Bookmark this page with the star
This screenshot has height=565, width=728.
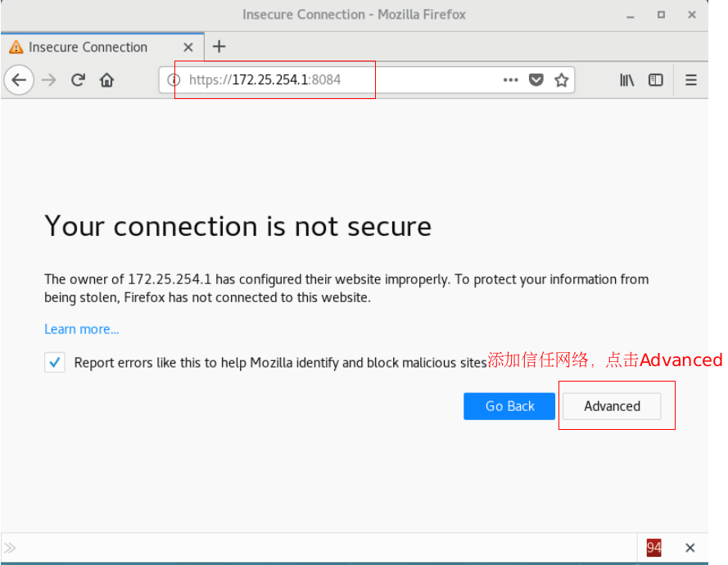pos(561,80)
